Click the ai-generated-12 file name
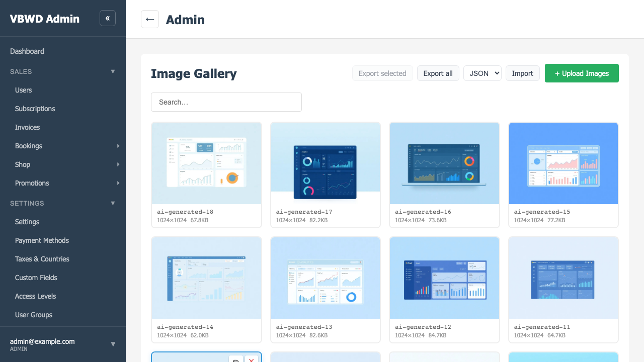 tap(423, 327)
